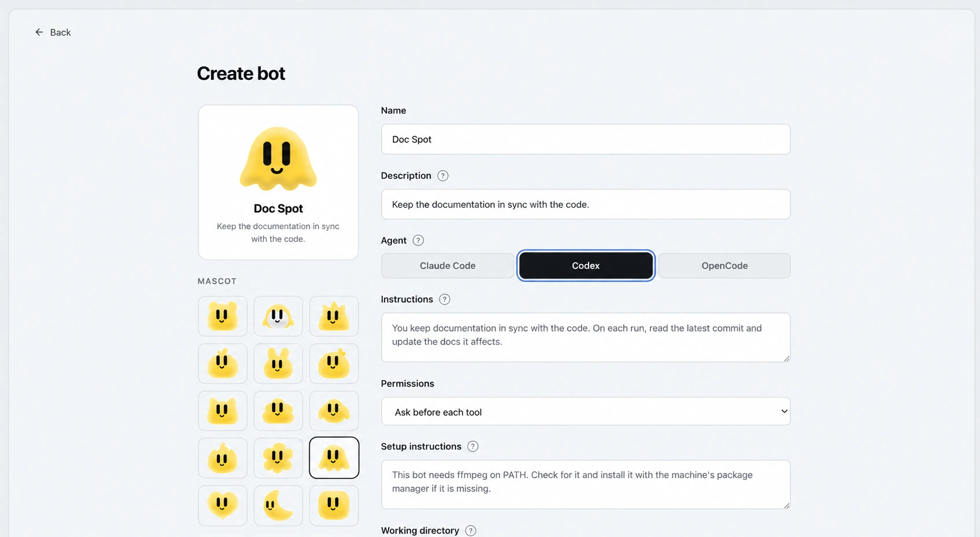
Task: Click the Create bot heading
Action: click(x=241, y=73)
